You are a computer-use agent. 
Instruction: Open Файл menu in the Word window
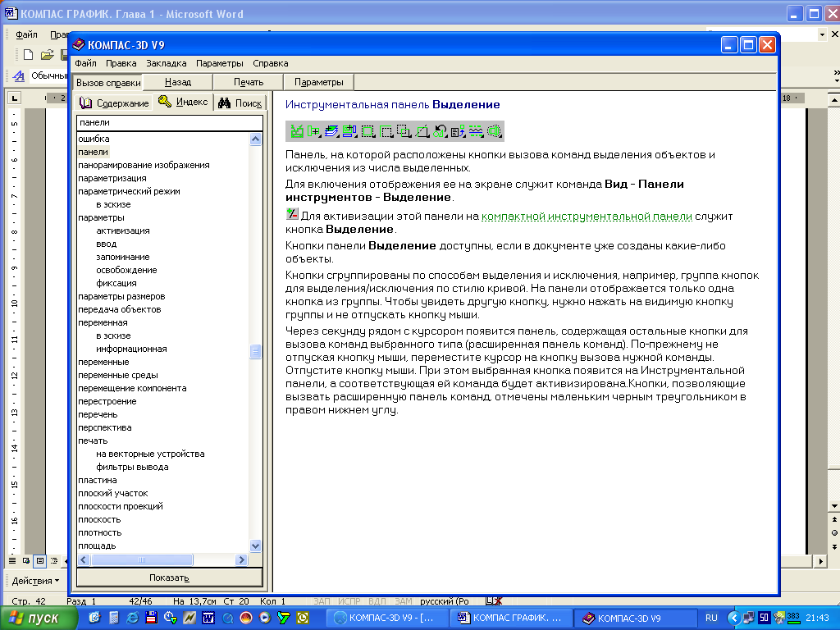click(26, 34)
